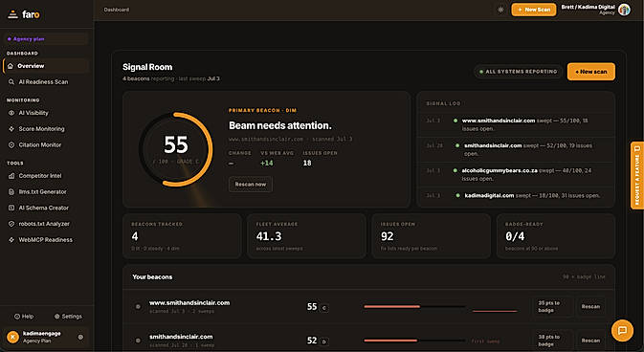Viewport: 644px width, 352px height.
Task: Click the Citation Monitor clock icon
Action: 11,144
